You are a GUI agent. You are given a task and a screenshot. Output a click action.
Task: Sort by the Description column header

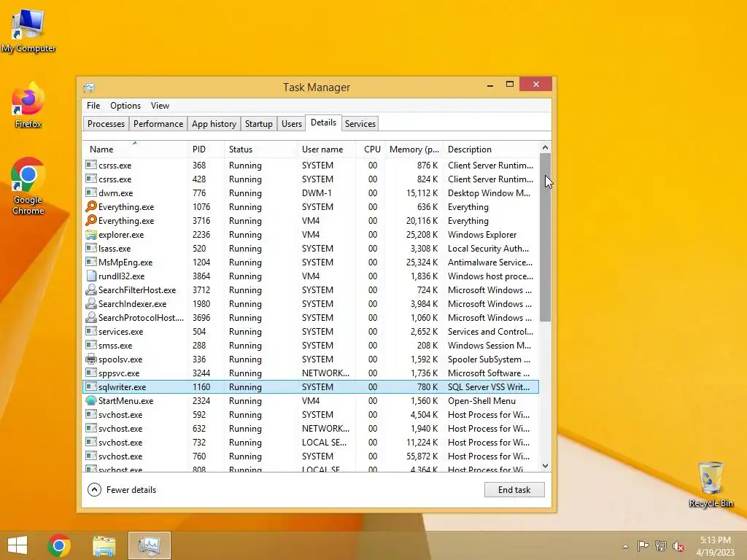point(491,149)
